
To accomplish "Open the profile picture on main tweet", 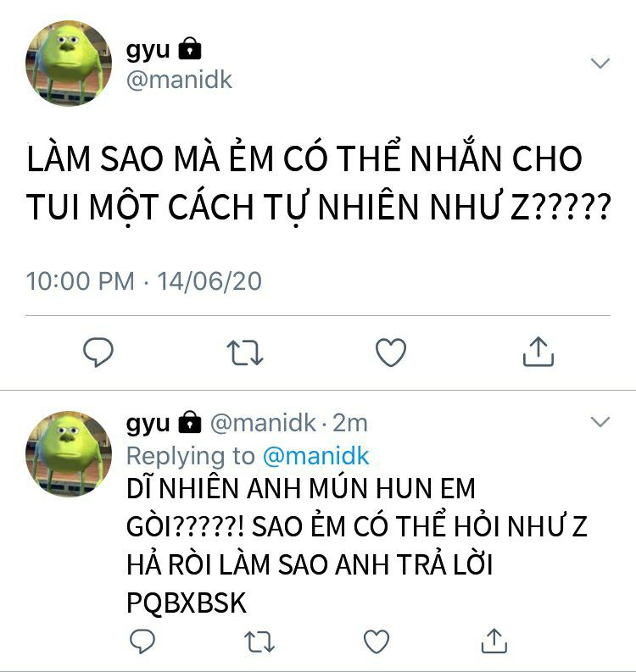I will tap(69, 63).
